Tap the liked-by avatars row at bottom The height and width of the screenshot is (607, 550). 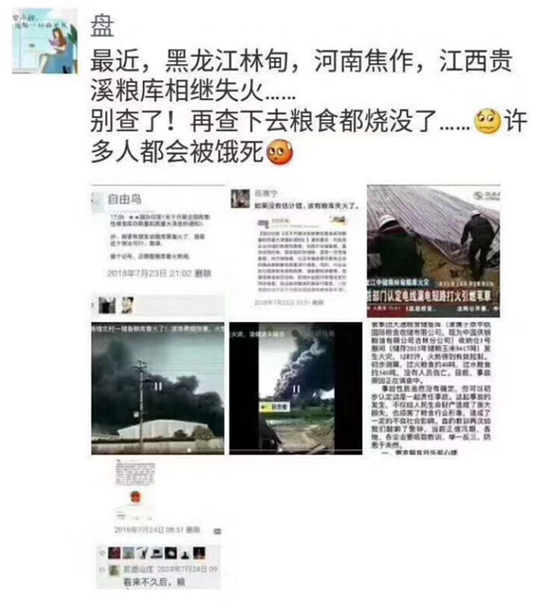157,553
